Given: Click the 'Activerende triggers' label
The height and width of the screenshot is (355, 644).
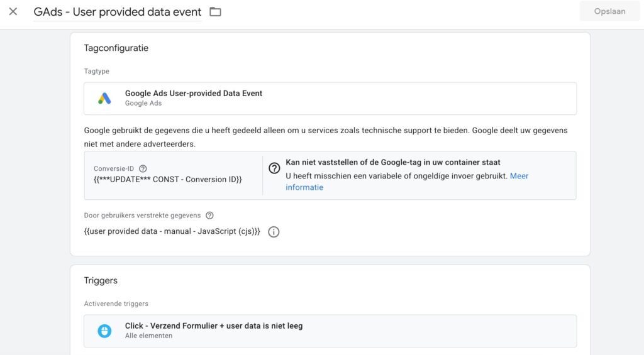Looking at the screenshot, I should coord(116,303).
